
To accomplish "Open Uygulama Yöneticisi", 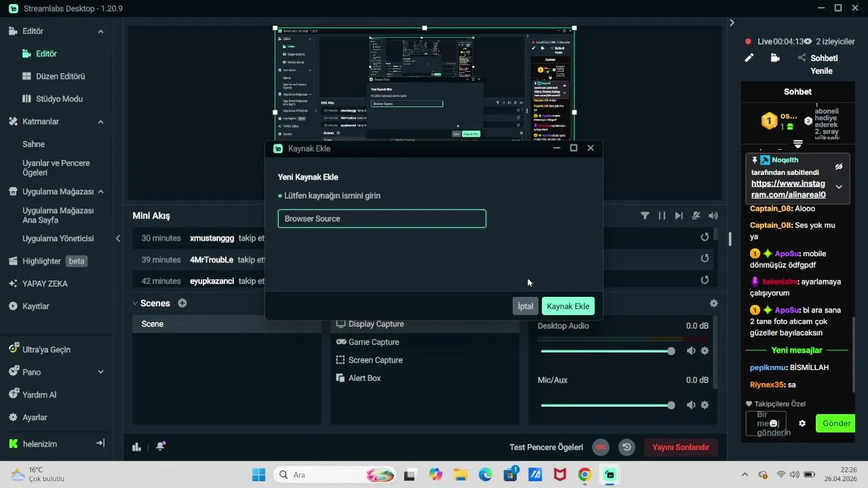I will coord(58,239).
